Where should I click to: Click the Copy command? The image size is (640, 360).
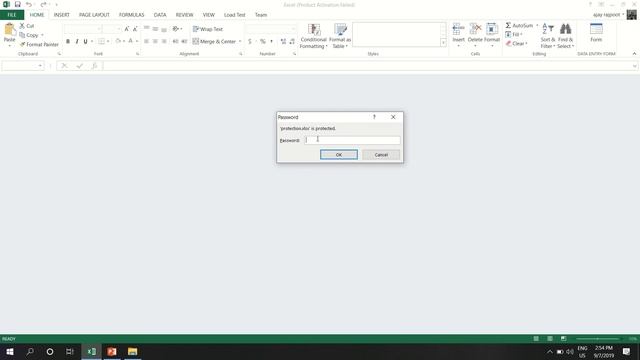29,35
